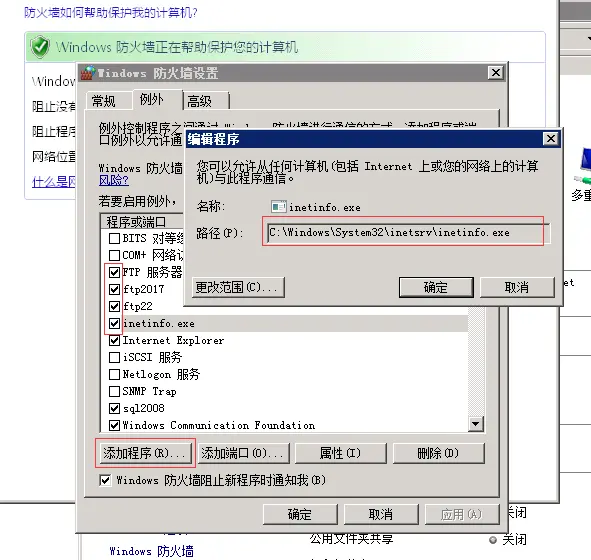Click the path field with inetinfo.exe path
The height and width of the screenshot is (560, 591).
coord(409,233)
